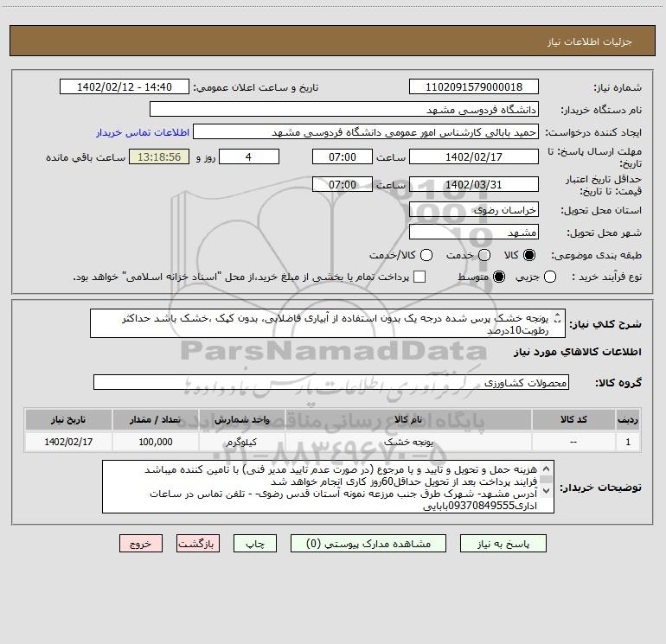The image size is (666, 644).
Task: Click the ردیف column header
Action: (628, 419)
